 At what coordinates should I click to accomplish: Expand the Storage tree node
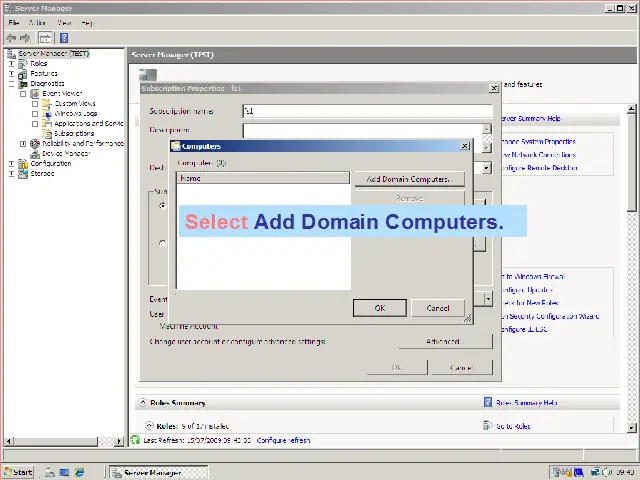pos(11,174)
